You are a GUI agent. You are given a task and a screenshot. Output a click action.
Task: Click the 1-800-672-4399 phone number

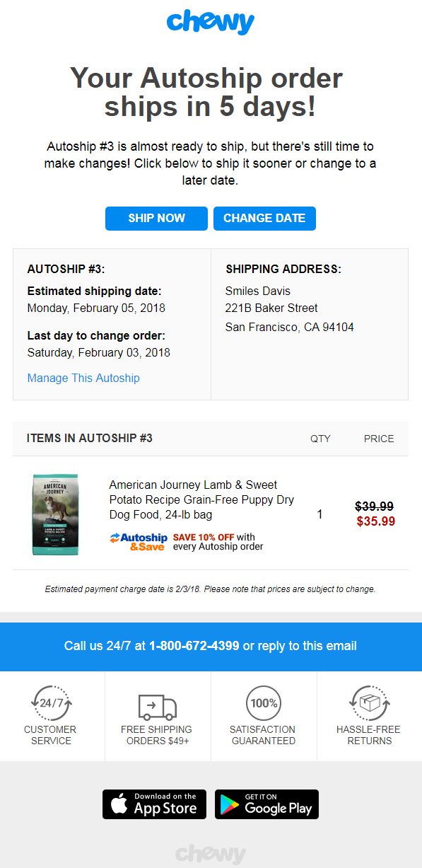pos(194,646)
